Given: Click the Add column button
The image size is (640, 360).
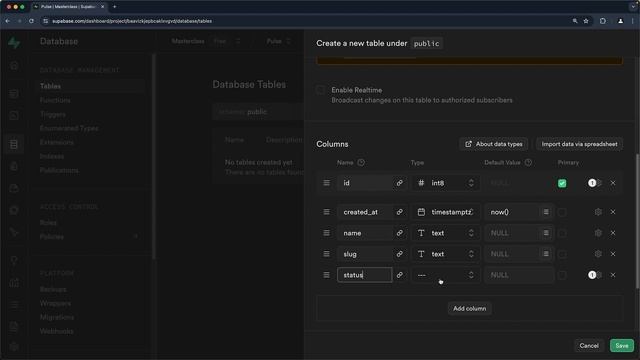Looking at the screenshot, I should (x=469, y=309).
